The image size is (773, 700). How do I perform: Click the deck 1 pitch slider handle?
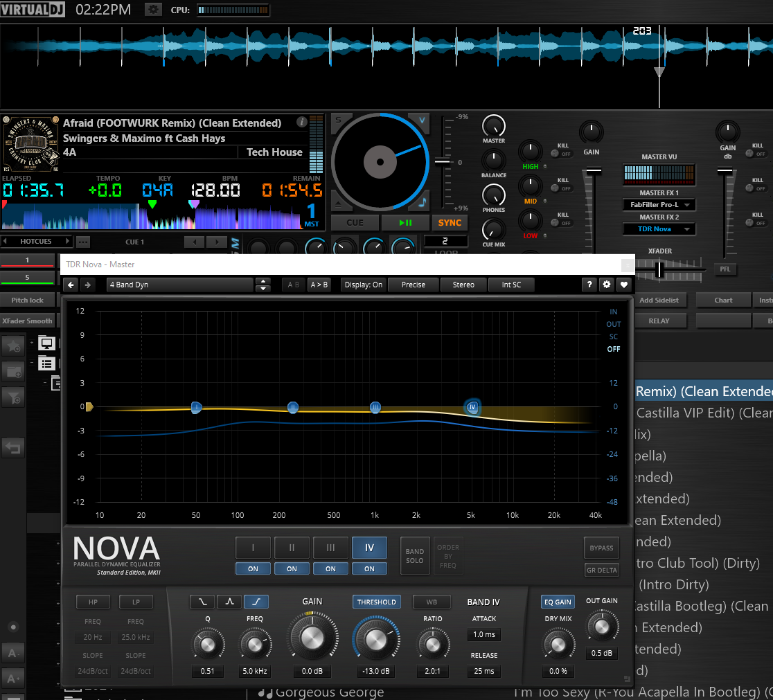click(x=442, y=162)
